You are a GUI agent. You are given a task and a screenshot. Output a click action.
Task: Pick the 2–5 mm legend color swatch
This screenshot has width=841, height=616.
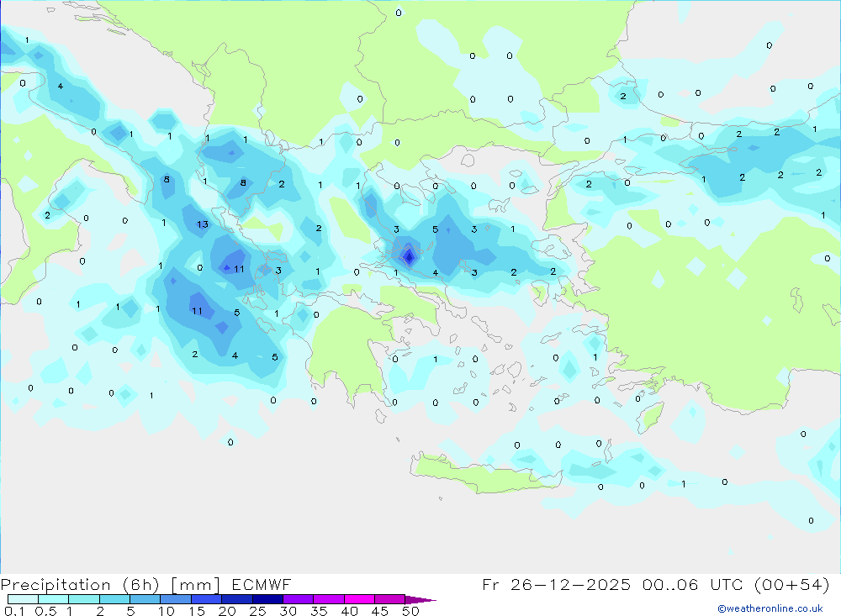114,599
